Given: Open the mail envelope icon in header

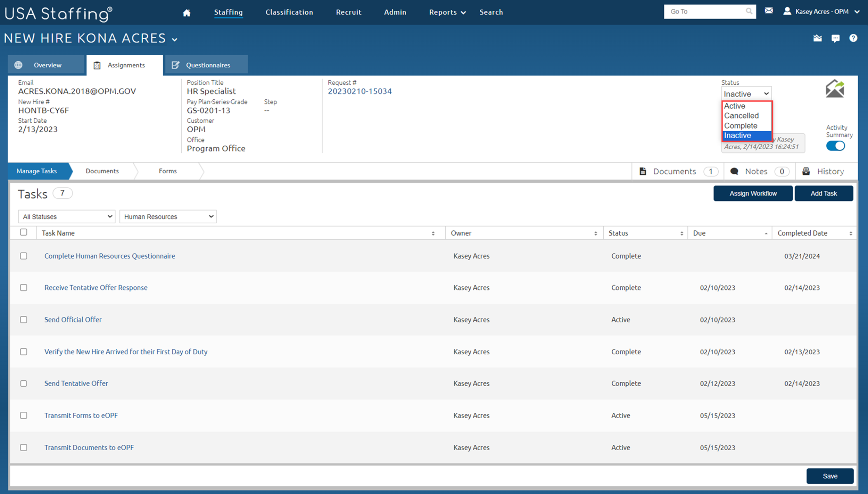Looking at the screenshot, I should point(769,11).
